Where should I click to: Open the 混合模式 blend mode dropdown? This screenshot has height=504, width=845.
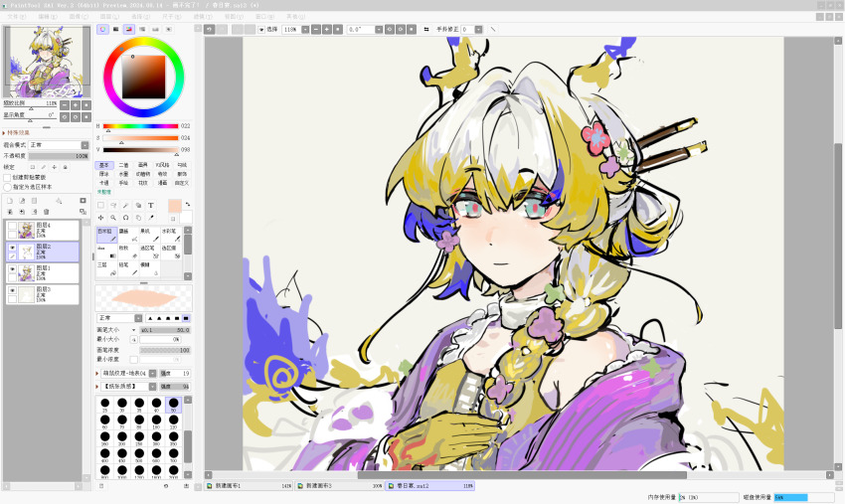click(84, 145)
